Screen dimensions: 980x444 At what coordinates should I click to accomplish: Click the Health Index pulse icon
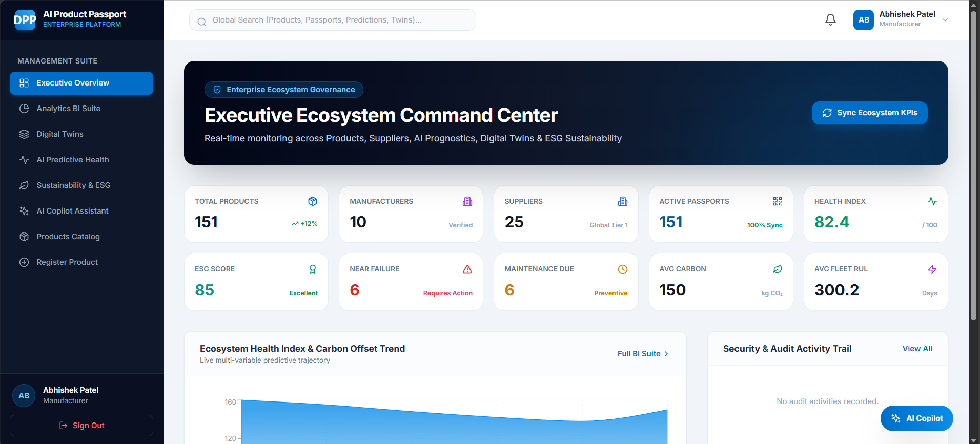click(x=932, y=201)
